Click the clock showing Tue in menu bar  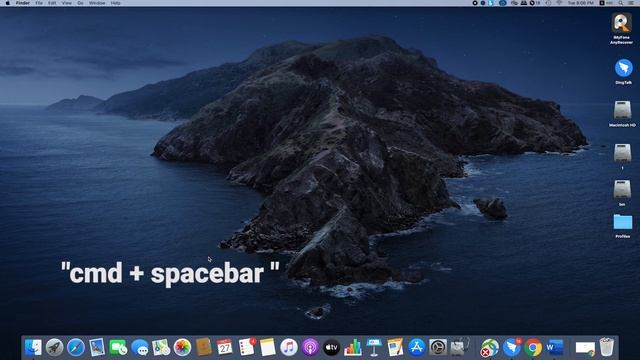click(x=580, y=3)
